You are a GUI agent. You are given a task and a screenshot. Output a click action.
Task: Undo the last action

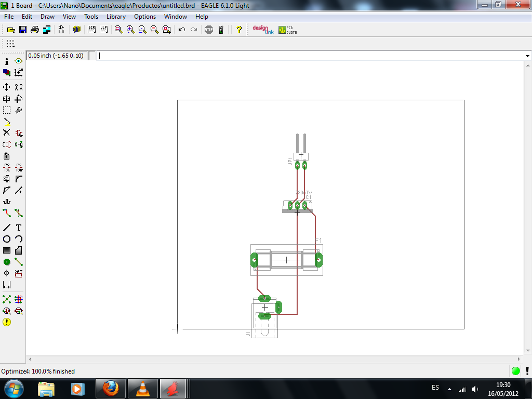coord(182,30)
